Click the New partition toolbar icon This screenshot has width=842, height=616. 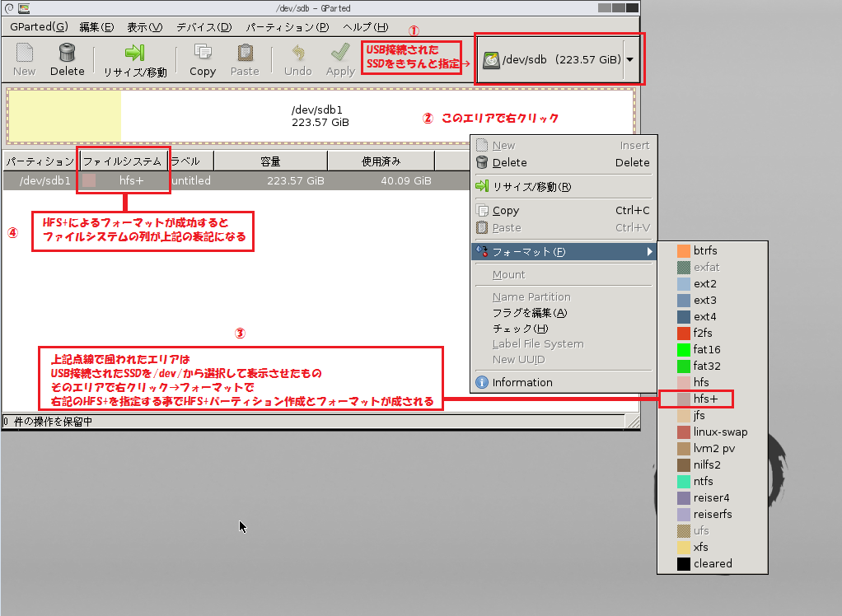[25, 53]
